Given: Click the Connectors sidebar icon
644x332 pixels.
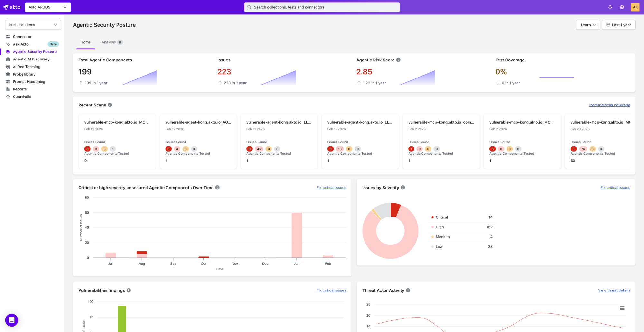Looking at the screenshot, I should pyautogui.click(x=8, y=37).
